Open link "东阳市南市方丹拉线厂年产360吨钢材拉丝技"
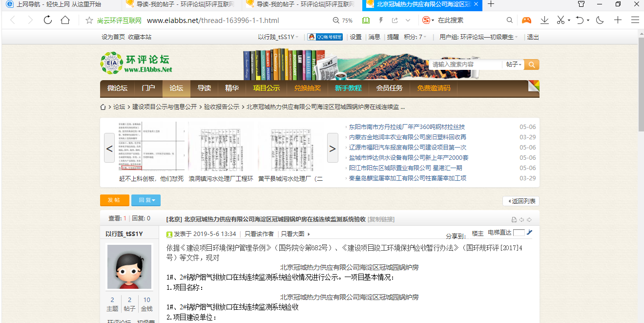Viewport: 644px width, 323px height. pyautogui.click(x=407, y=127)
